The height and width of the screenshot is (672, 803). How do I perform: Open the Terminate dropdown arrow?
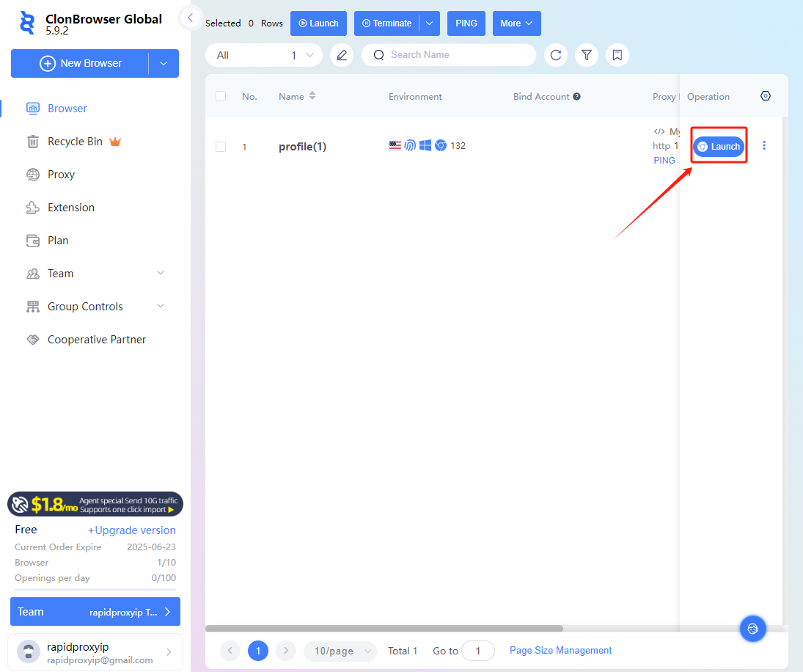click(x=430, y=23)
